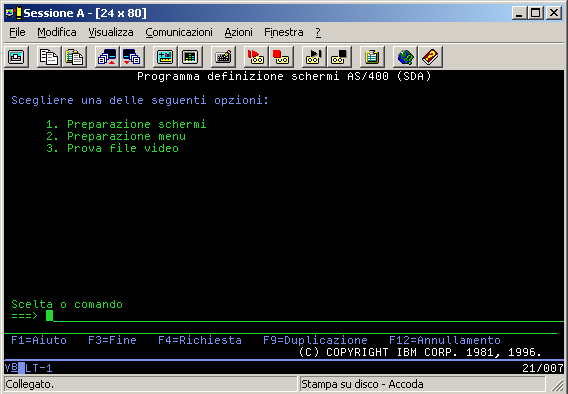Click the Paste clipboard icon
This screenshot has height=394, width=568.
click(x=74, y=57)
